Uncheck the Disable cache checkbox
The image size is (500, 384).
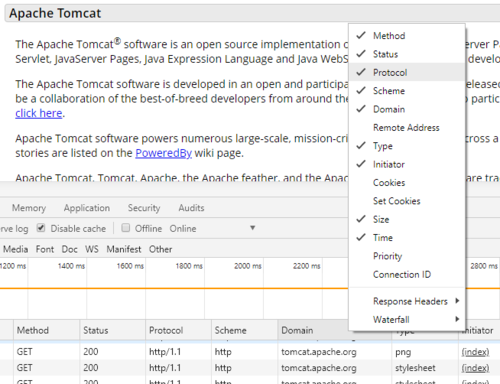coord(41,228)
